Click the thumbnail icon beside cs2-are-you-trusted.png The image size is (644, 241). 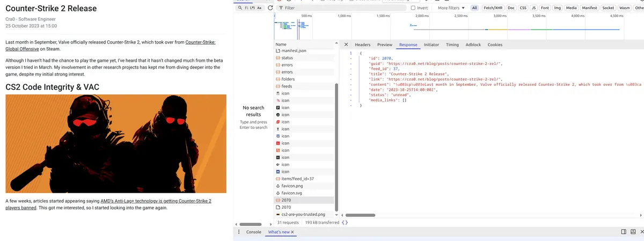(x=277, y=214)
